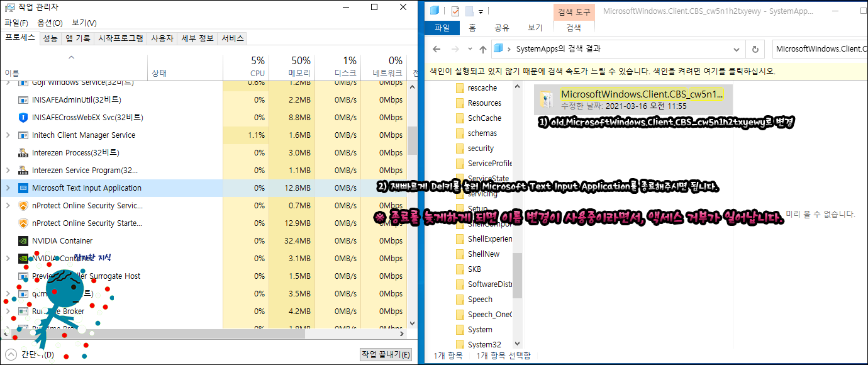Image resolution: width=868 pixels, height=365 pixels.
Task: Select the System32 folder in the tree
Action: pyautogui.click(x=484, y=344)
